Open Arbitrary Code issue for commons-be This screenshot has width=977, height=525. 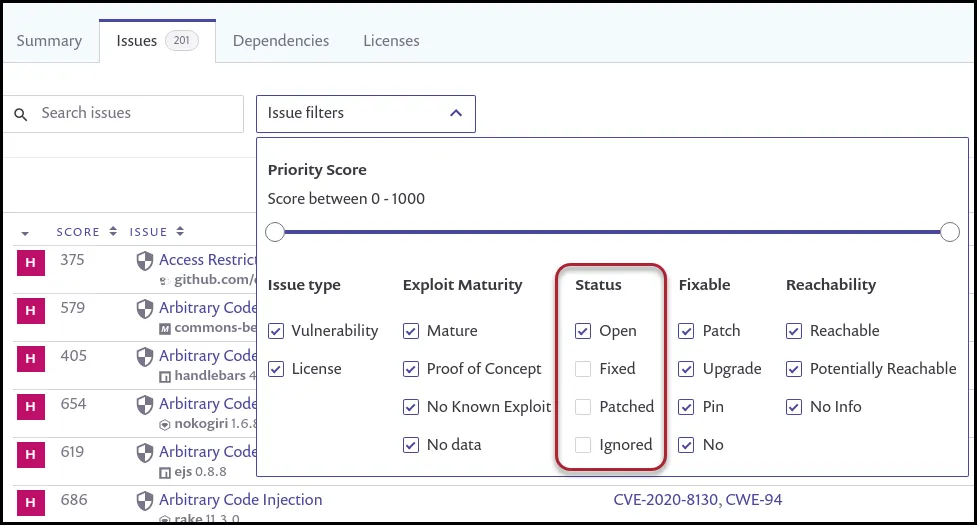pos(207,308)
